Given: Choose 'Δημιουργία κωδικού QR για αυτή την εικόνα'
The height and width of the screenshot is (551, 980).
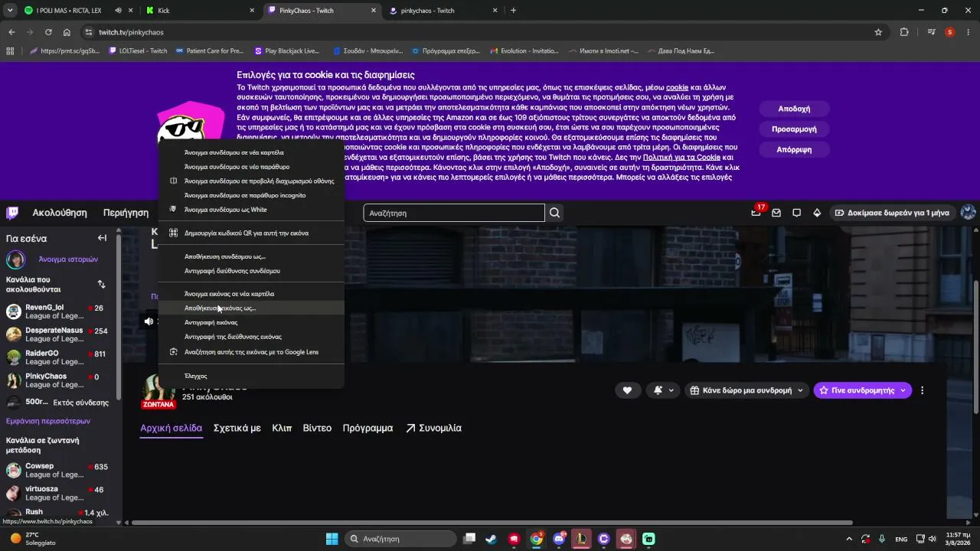Looking at the screenshot, I should (251, 233).
